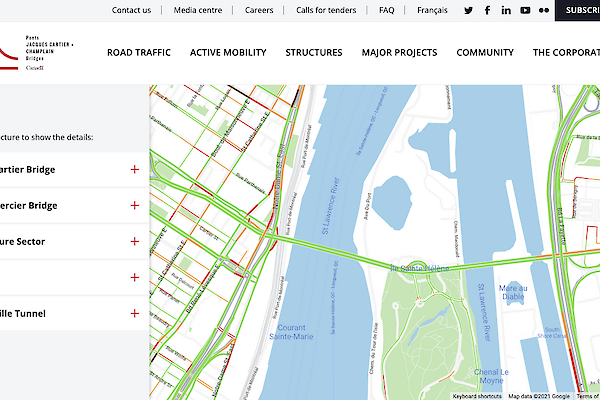The height and width of the screenshot is (400, 600).
Task: Expand the Cartier Bridge details
Action: [134, 170]
